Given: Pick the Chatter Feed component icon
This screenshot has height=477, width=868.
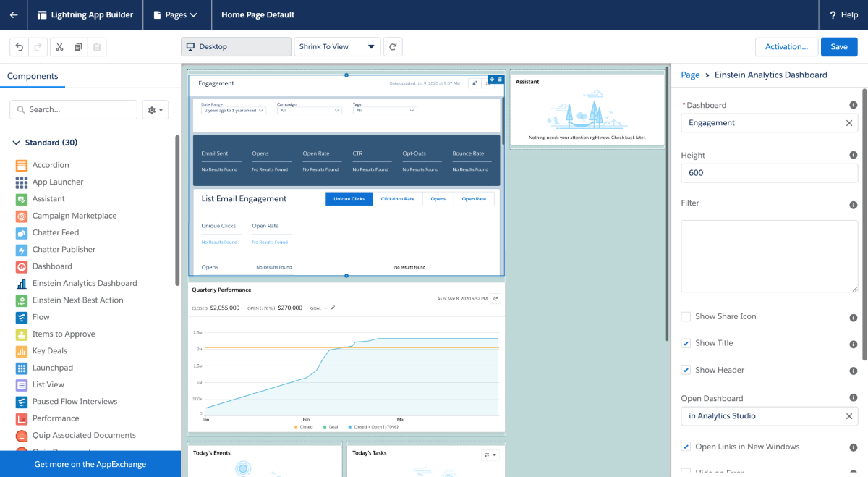Looking at the screenshot, I should coord(21,232).
